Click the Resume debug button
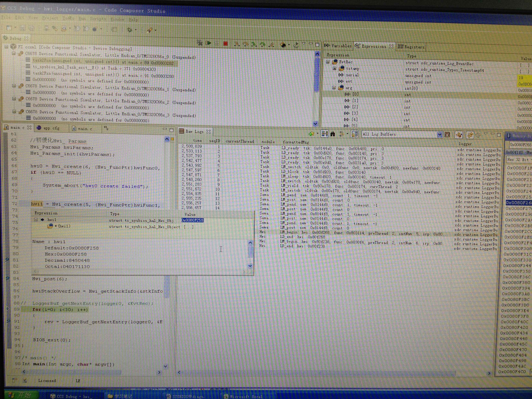 [x=208, y=43]
